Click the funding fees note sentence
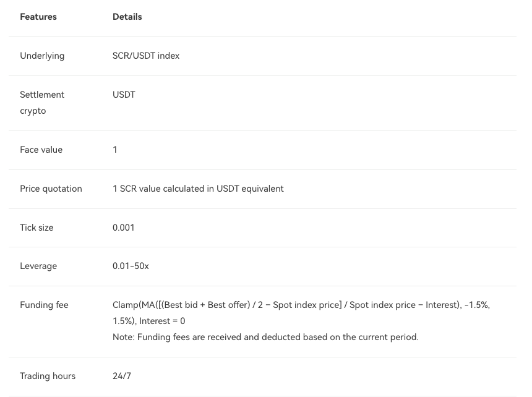 [265, 338]
